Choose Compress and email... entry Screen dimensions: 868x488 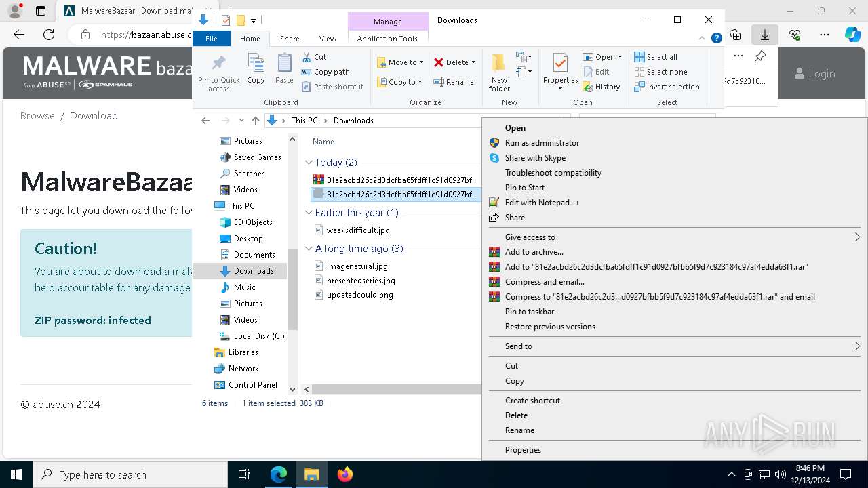[x=545, y=282]
